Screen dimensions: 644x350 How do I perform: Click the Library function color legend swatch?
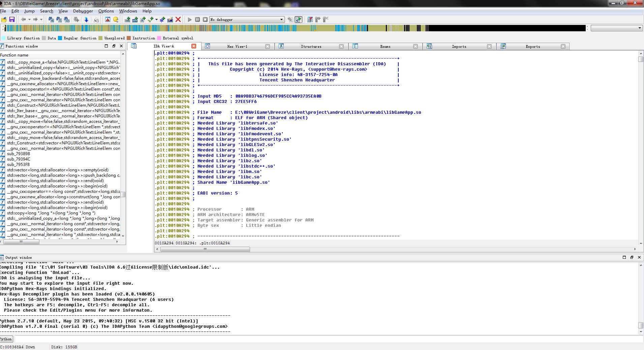(3, 38)
